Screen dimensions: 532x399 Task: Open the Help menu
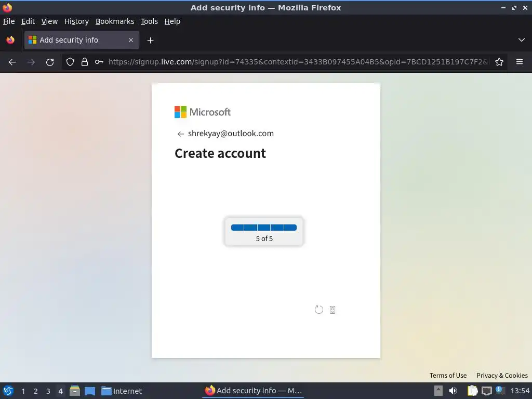pyautogui.click(x=172, y=21)
